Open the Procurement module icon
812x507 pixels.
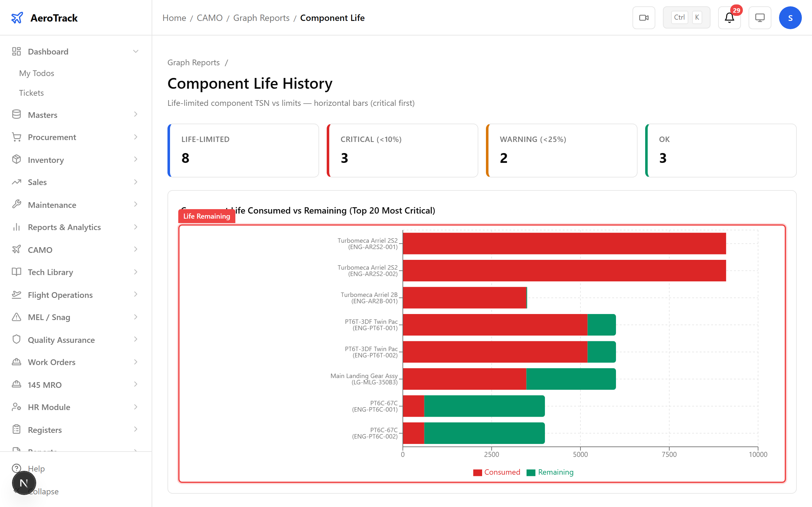[17, 137]
